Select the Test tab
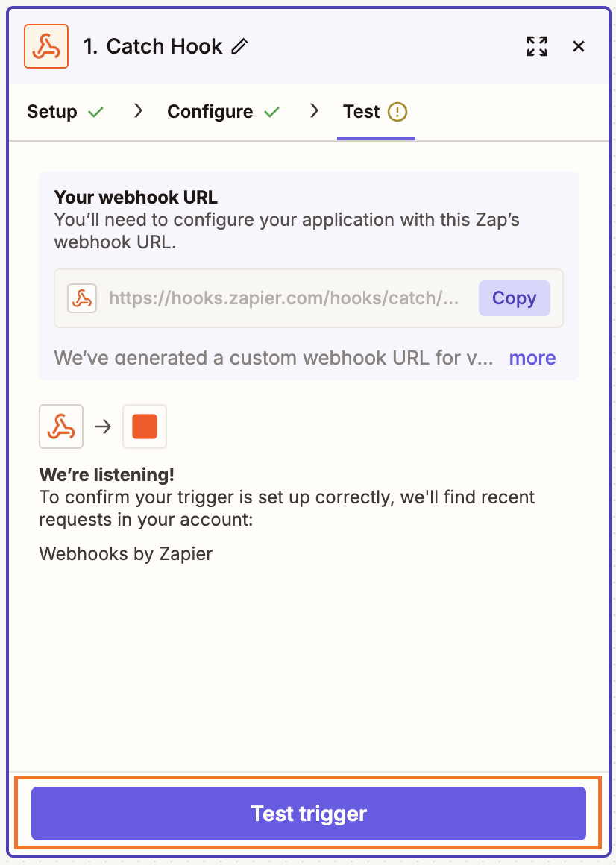The width and height of the screenshot is (616, 865). 362,112
